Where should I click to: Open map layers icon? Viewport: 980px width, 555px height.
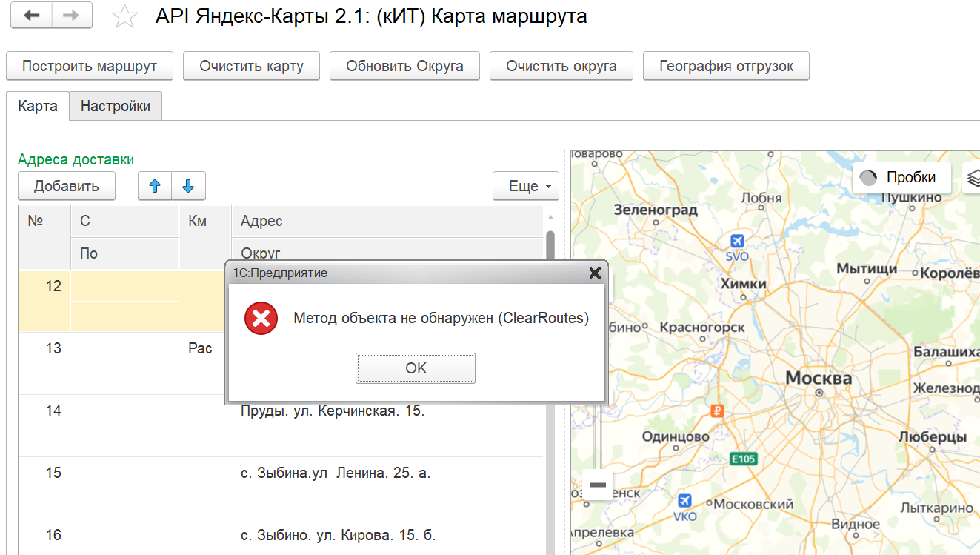(973, 178)
